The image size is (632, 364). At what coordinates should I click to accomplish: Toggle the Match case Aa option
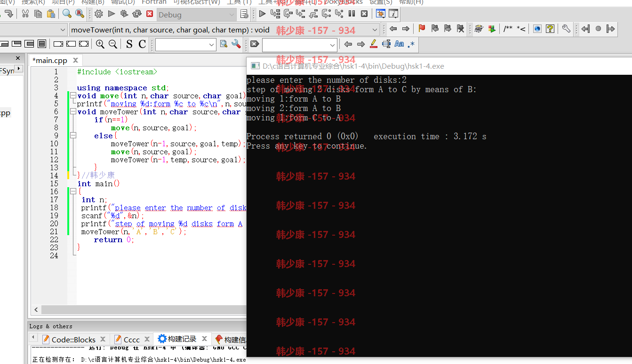pos(399,44)
